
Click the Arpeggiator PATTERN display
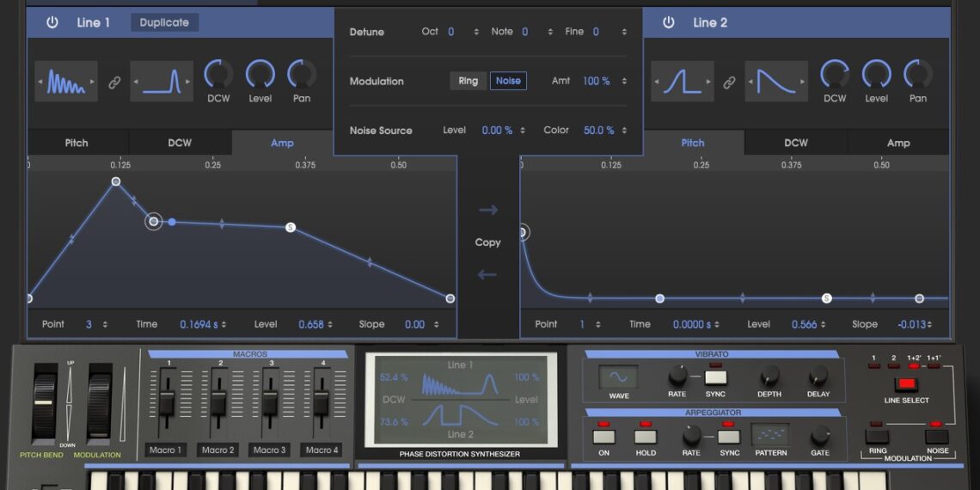770,434
